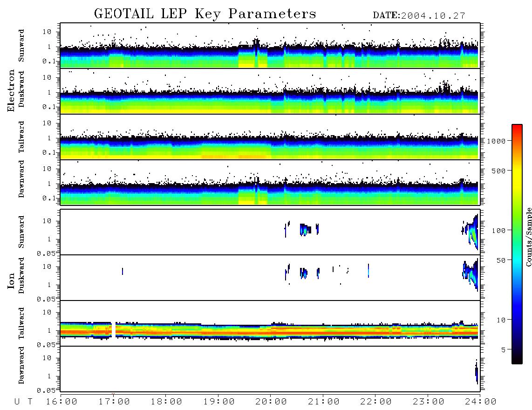The image size is (532, 410).
Task: Click the Ion Duskward spike before 22:00
Action: coord(368,271)
